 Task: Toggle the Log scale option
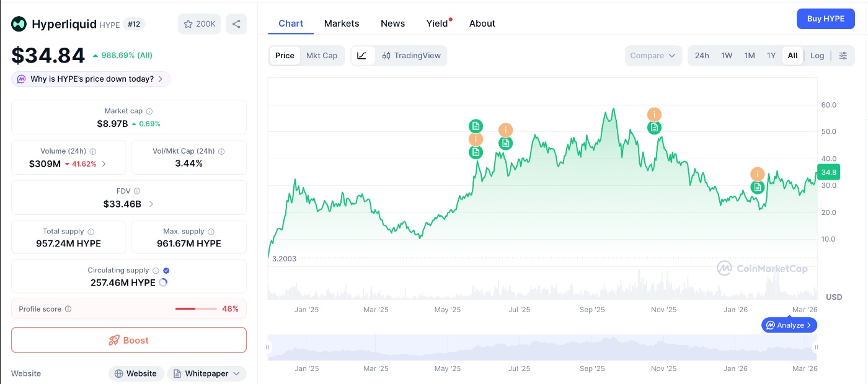pos(817,56)
